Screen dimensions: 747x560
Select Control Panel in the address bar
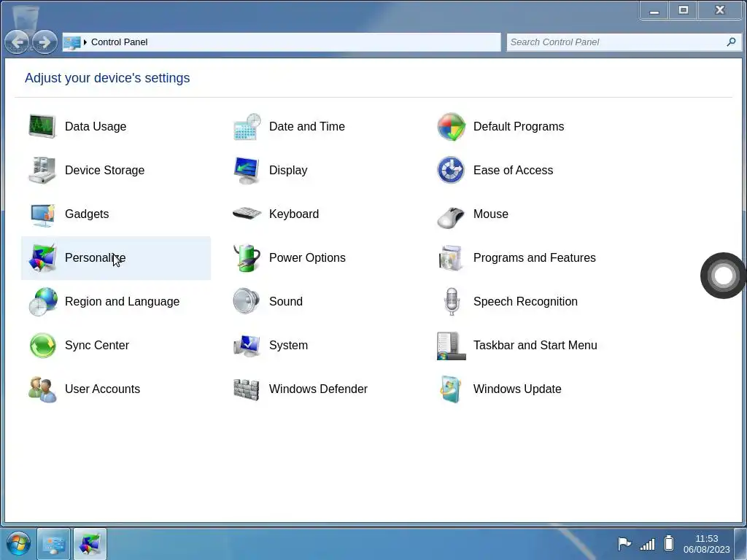pyautogui.click(x=119, y=42)
